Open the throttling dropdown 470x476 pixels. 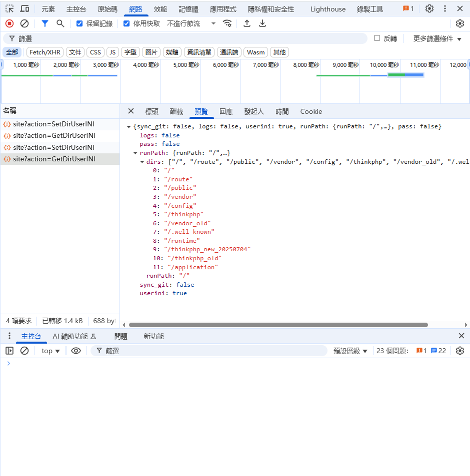pyautogui.click(x=191, y=23)
